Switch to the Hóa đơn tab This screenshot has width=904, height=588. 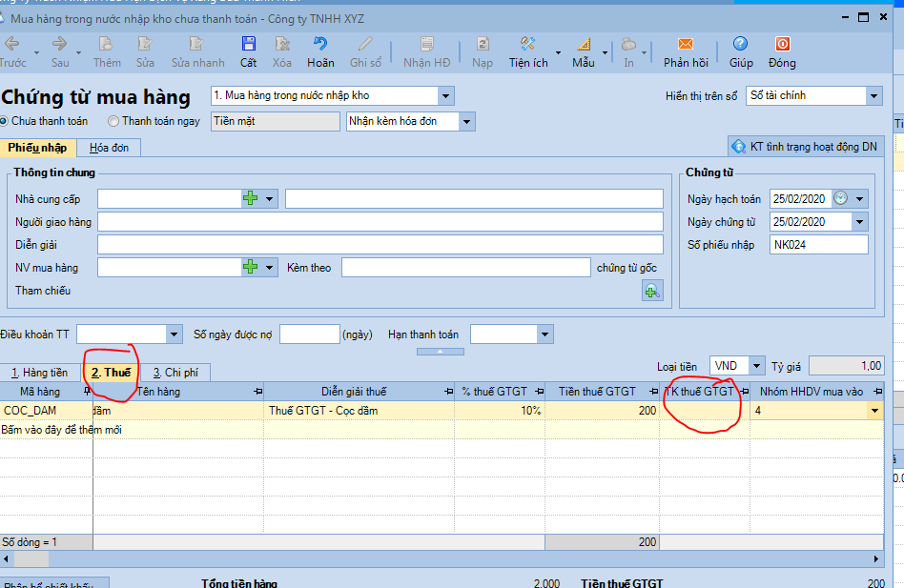tap(109, 148)
